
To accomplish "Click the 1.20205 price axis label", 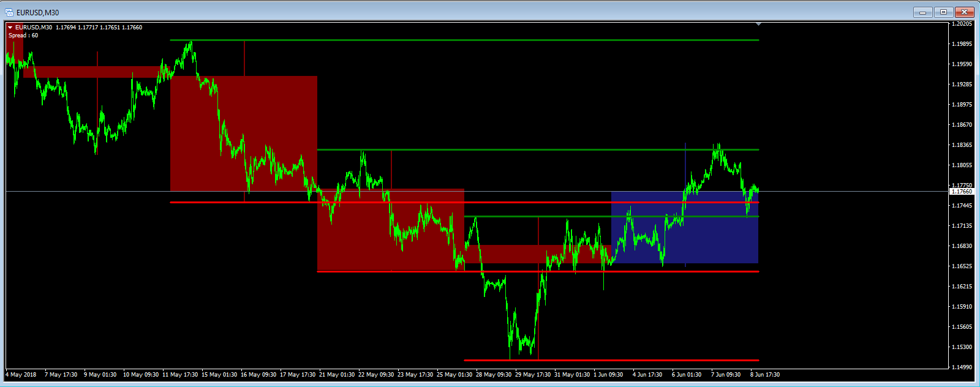I will click(x=962, y=24).
